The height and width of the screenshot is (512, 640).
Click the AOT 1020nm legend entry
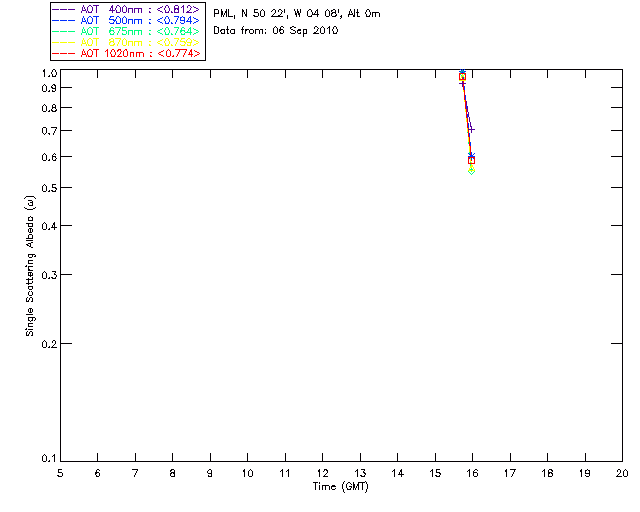pos(126,53)
